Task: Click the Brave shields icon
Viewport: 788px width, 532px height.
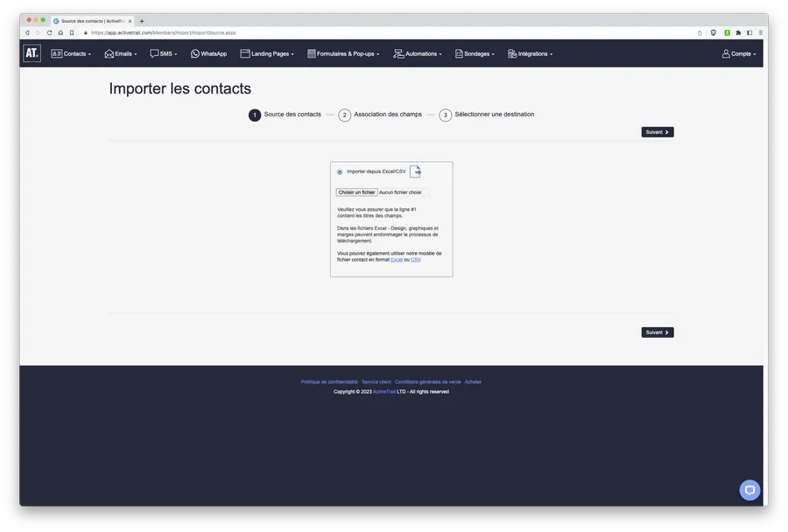Action: (713, 32)
